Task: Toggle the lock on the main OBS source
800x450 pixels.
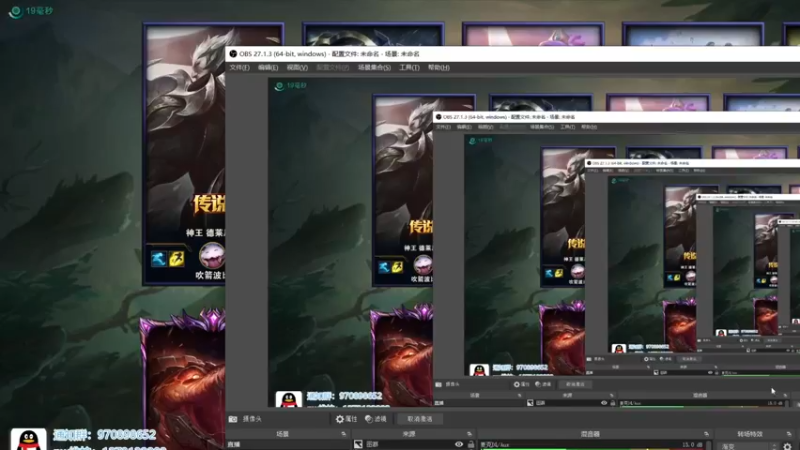Action: click(x=470, y=444)
